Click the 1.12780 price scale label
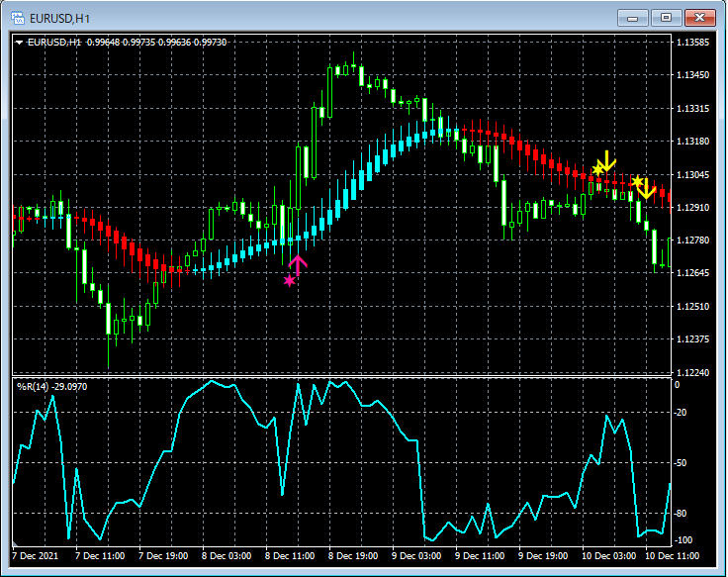This screenshot has width=728, height=577. (693, 240)
